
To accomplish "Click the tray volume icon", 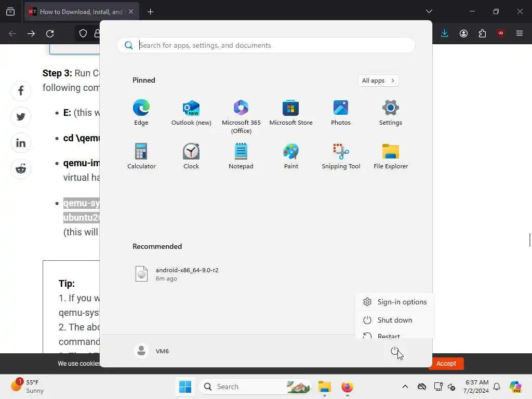I will point(451,387).
